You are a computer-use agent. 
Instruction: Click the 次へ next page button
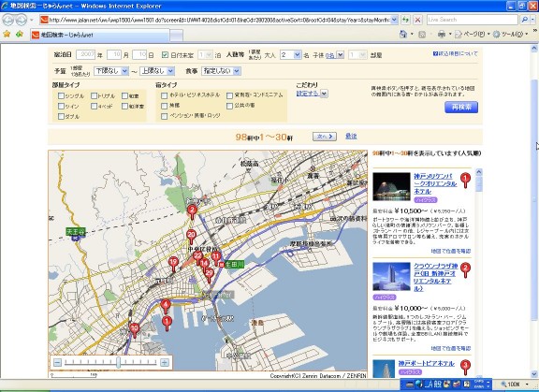(x=324, y=137)
